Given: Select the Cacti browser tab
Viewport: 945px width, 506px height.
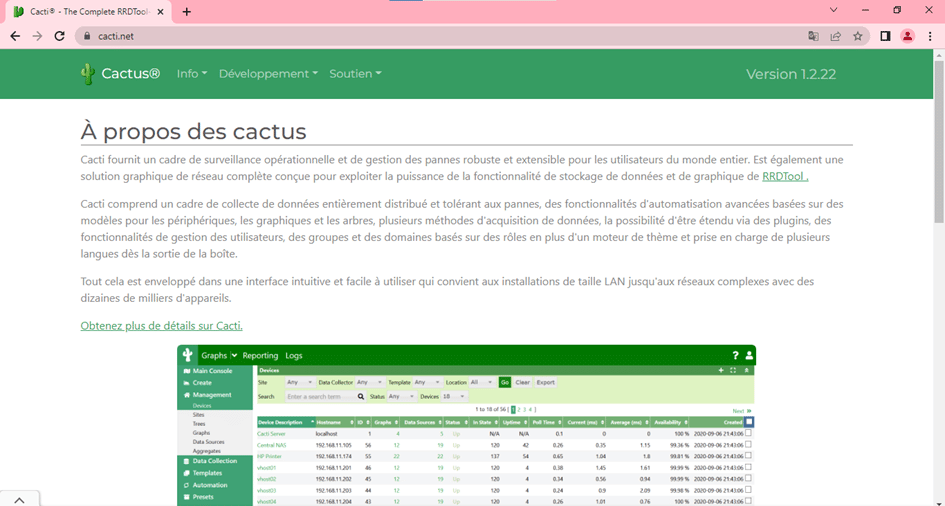Looking at the screenshot, I should (89, 11).
